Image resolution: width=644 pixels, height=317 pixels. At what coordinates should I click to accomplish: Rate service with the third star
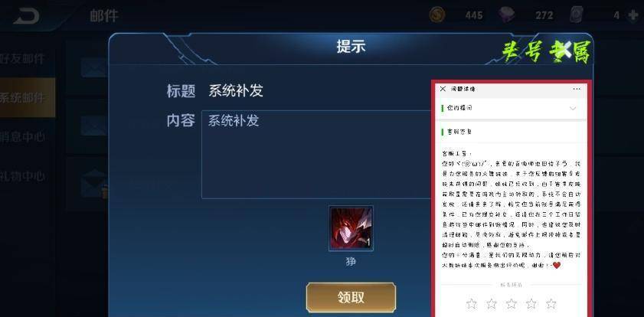[512, 304]
